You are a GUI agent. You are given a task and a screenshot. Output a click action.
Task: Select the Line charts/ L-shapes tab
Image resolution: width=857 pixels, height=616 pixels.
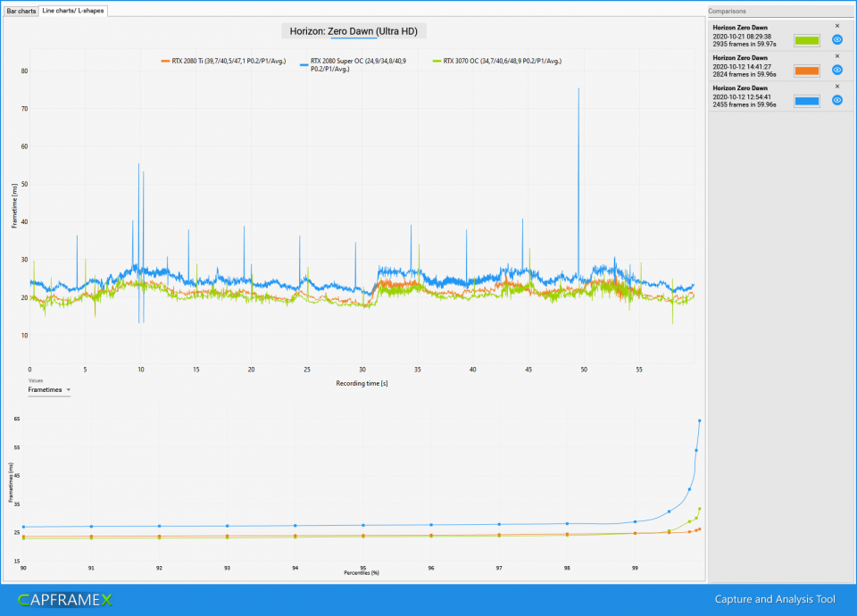point(73,11)
